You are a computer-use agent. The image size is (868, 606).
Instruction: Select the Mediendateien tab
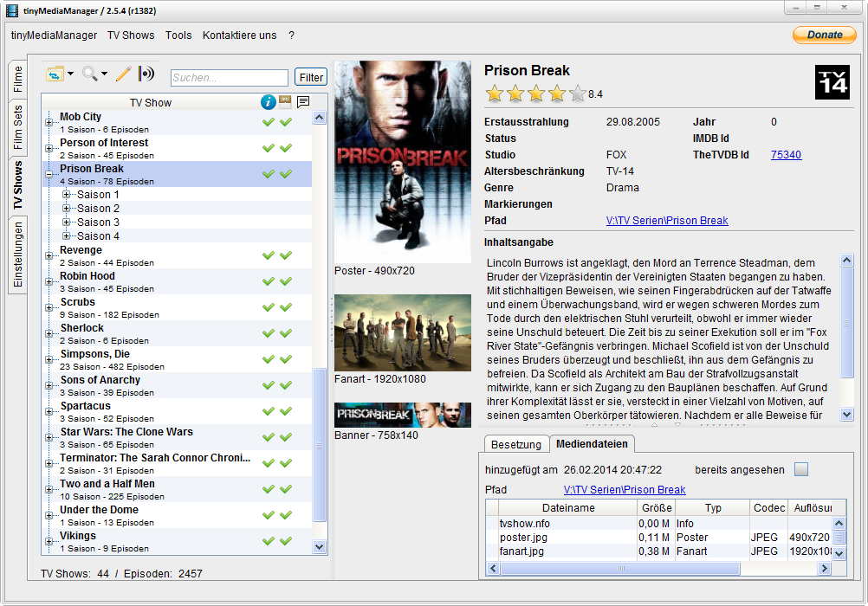pos(592,444)
